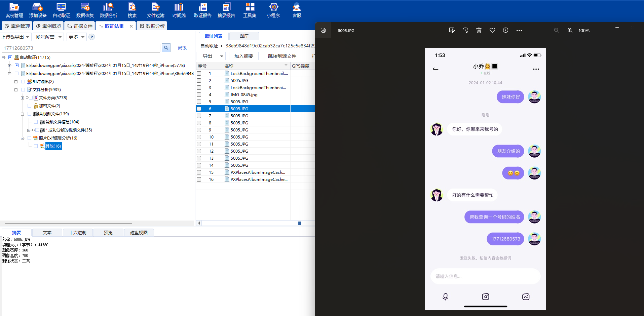Tick the 自动取证(11715) tree checkbox
This screenshot has width=644, height=316.
10,57
